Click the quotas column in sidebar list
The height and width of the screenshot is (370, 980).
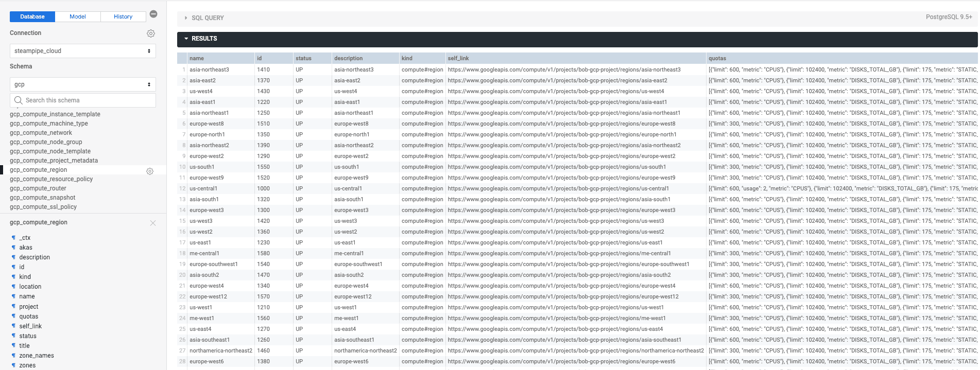(x=29, y=316)
